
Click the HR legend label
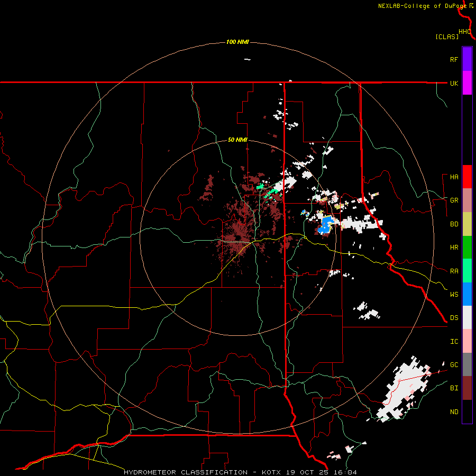click(x=454, y=248)
